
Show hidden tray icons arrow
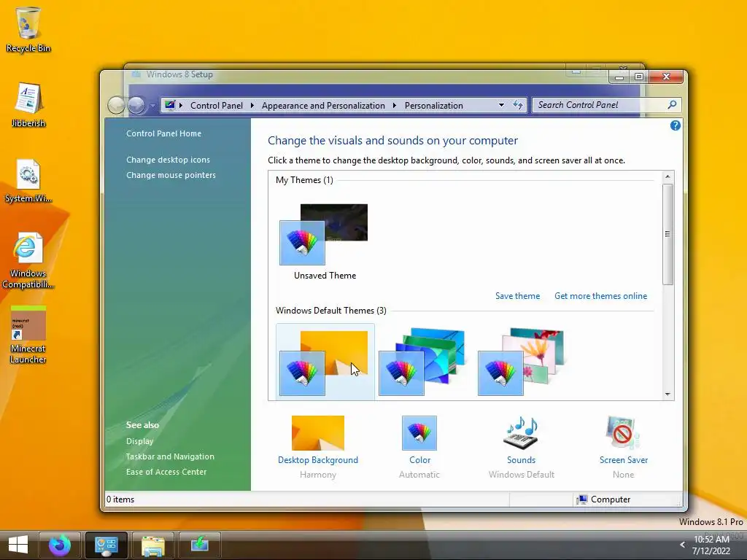682,545
